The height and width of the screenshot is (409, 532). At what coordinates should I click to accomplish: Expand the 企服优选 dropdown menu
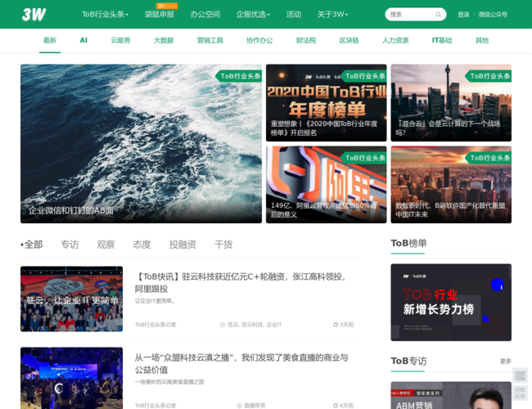(253, 14)
